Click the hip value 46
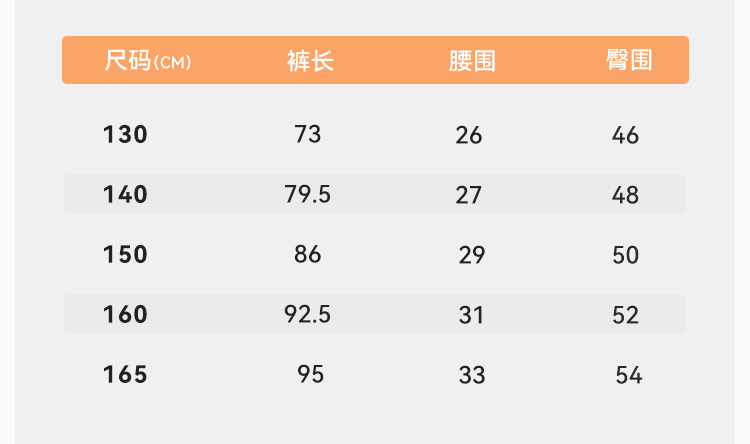 click(x=625, y=135)
